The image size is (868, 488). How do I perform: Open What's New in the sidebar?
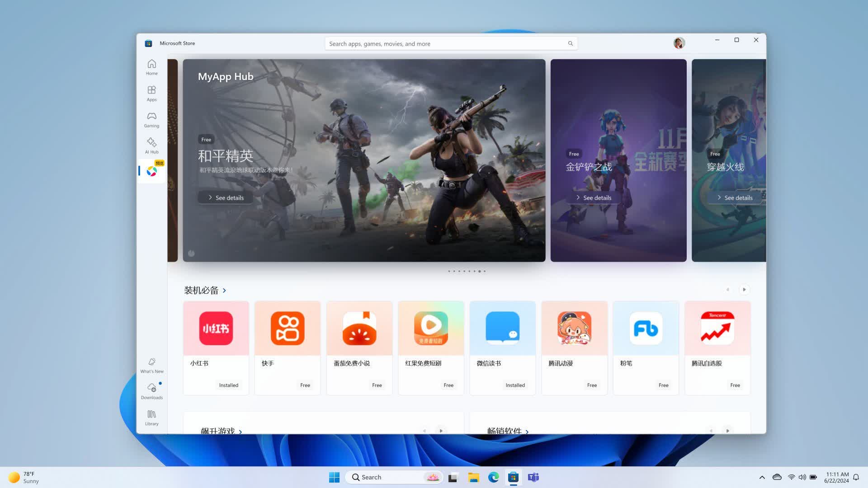click(151, 365)
